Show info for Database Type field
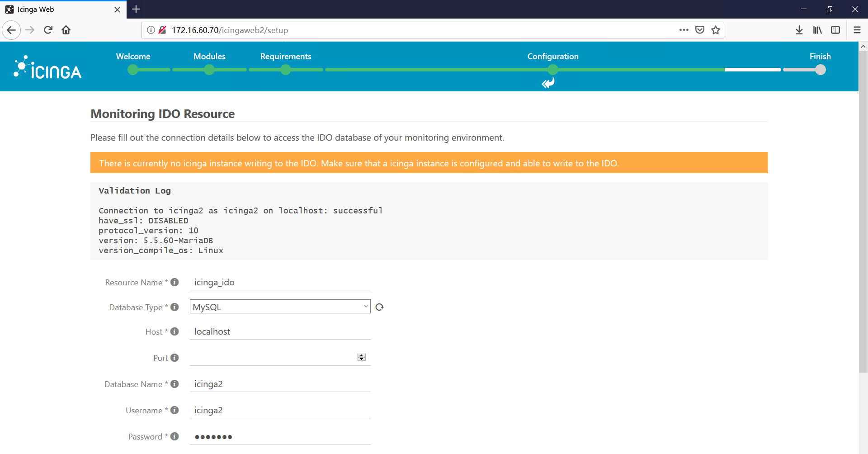Image resolution: width=868 pixels, height=454 pixels. tap(175, 307)
